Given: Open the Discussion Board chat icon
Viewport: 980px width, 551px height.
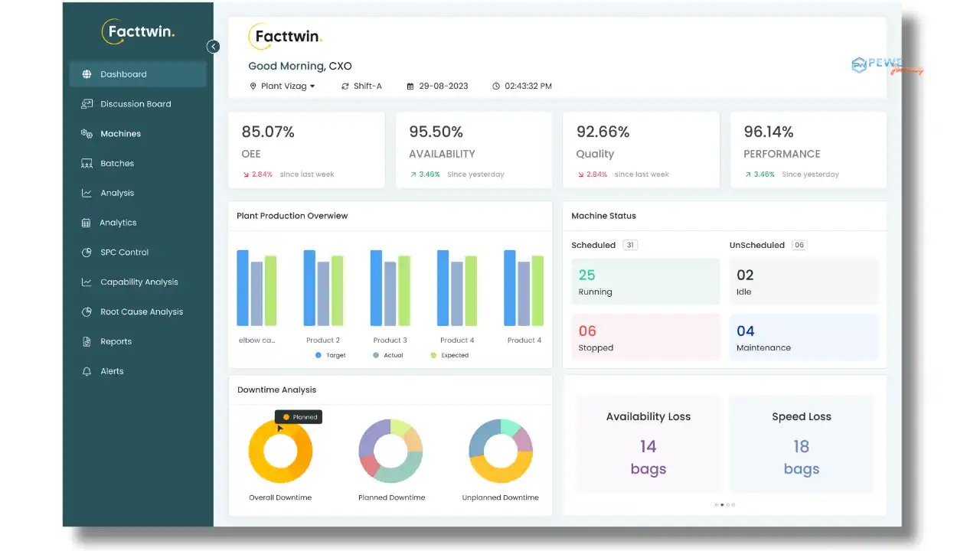Looking at the screenshot, I should (87, 103).
